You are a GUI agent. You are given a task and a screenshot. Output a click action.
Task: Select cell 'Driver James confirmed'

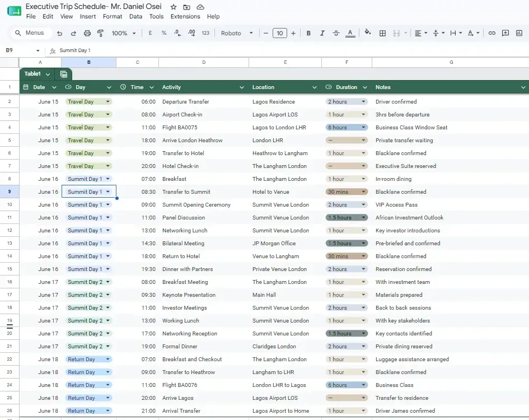point(451,411)
